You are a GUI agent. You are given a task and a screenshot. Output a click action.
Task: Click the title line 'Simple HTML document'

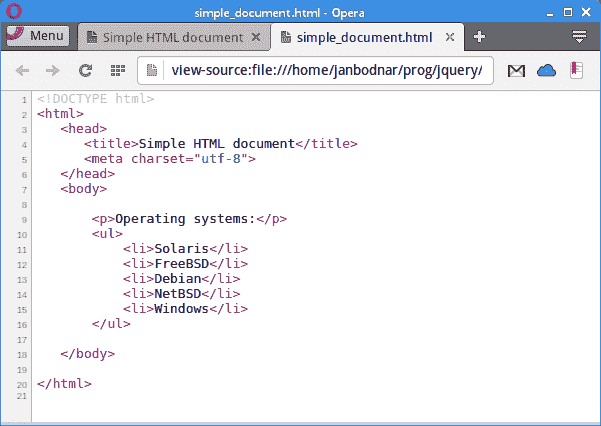coord(221,144)
